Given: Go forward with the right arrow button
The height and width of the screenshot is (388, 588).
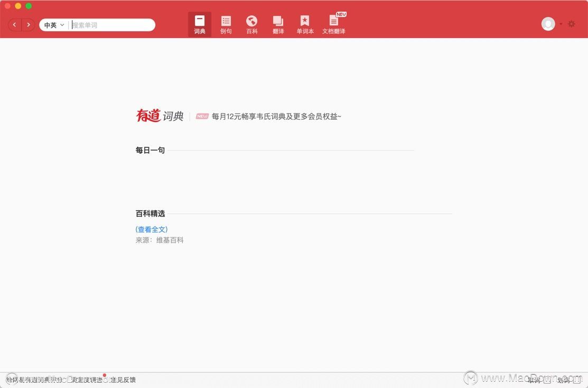Looking at the screenshot, I should [28, 25].
